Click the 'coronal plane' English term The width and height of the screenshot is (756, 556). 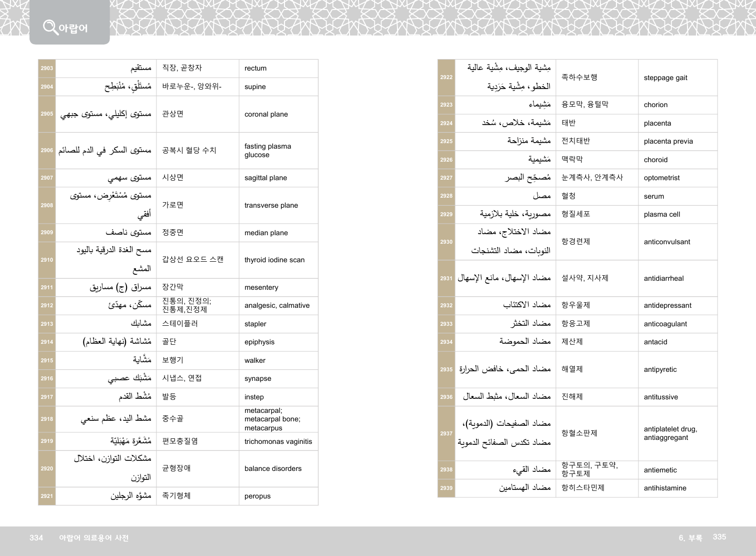pos(266,114)
